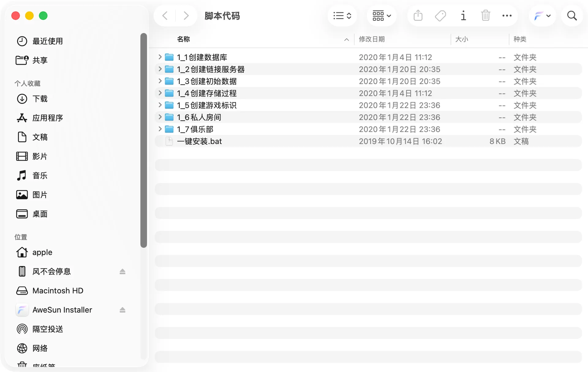
Task: Eject the 风不会停息 device
Action: (x=123, y=272)
